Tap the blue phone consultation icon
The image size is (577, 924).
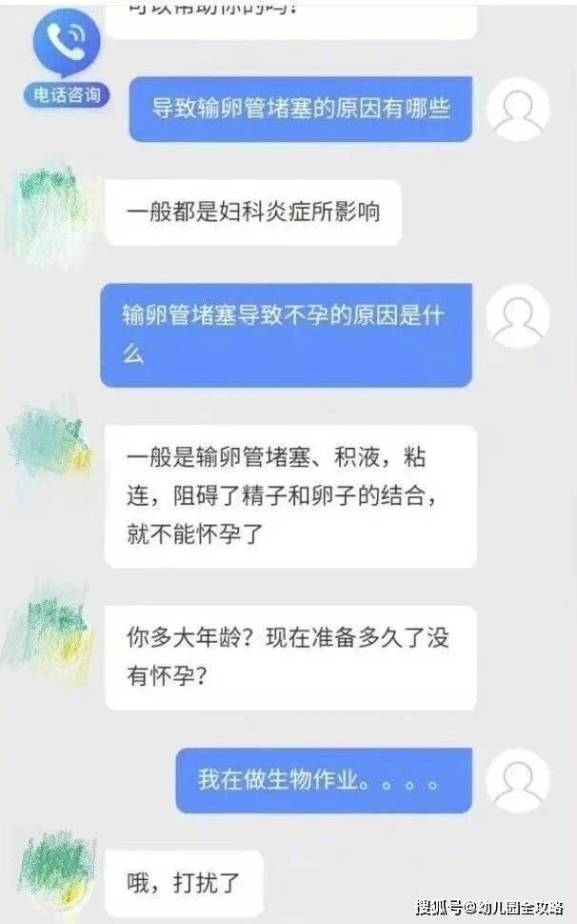click(x=67, y=43)
